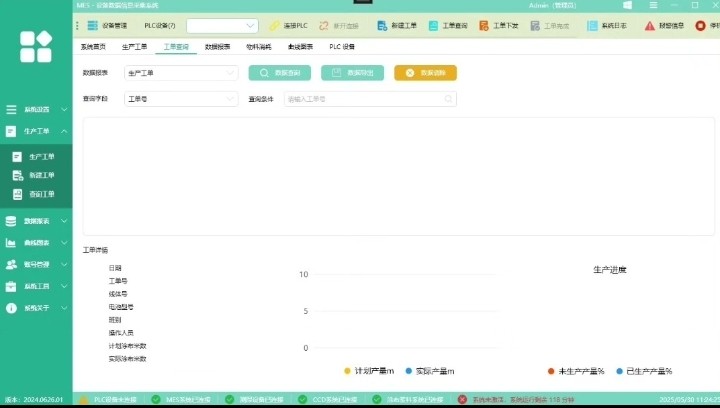Image resolution: width=720 pixels, height=408 pixels.
Task: Switch to the 系统首页 tab
Action: pyautogui.click(x=93, y=47)
